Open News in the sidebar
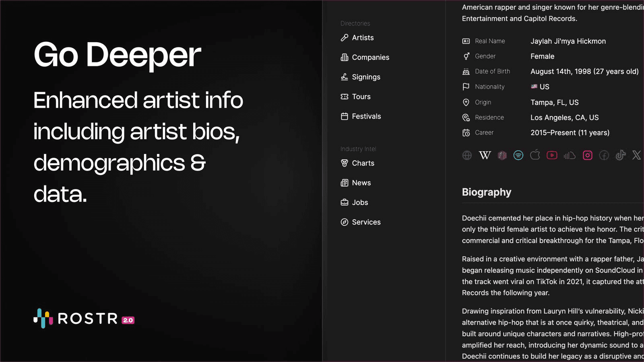The height and width of the screenshot is (362, 644). [361, 183]
